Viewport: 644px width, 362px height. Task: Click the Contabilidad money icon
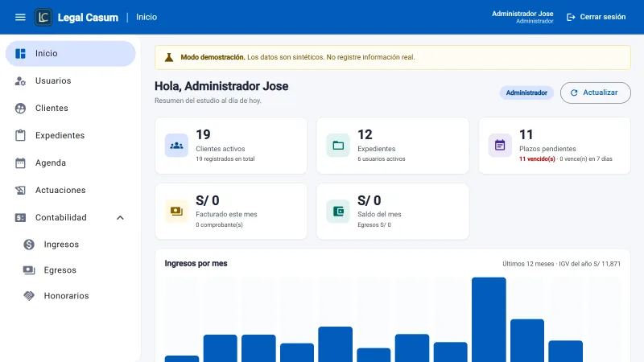[x=20, y=217]
